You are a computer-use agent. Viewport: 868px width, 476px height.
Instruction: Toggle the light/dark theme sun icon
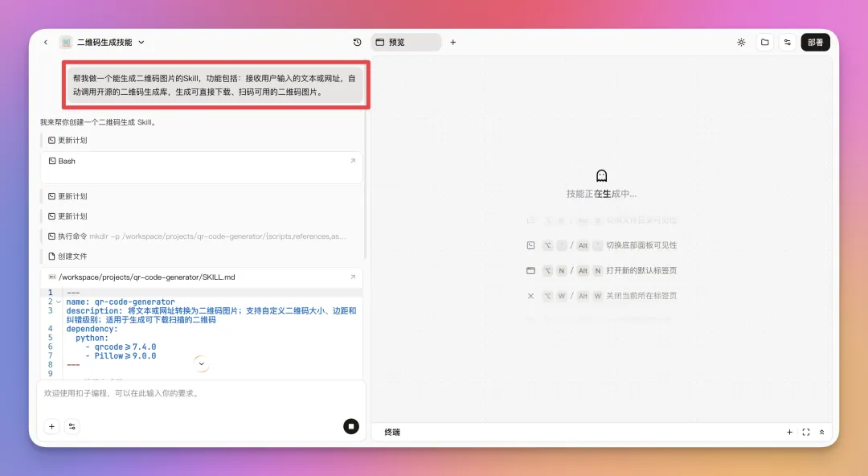click(741, 42)
